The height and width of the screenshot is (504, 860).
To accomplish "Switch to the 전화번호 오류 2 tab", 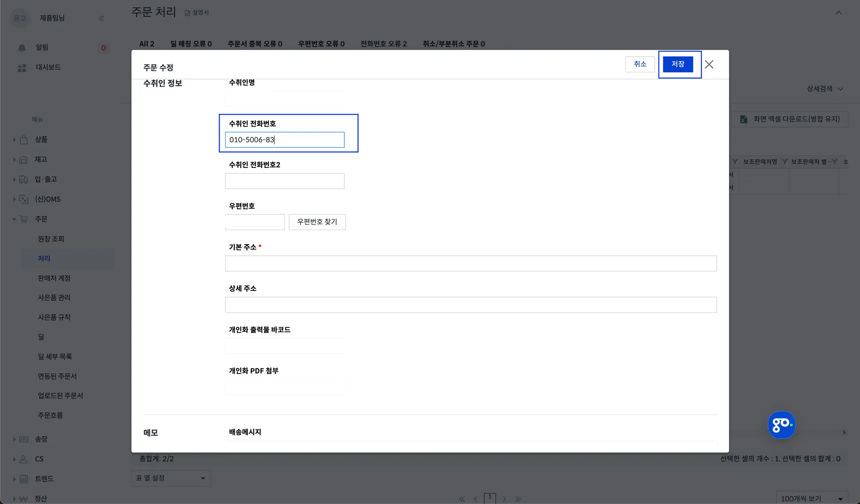I will point(383,44).
